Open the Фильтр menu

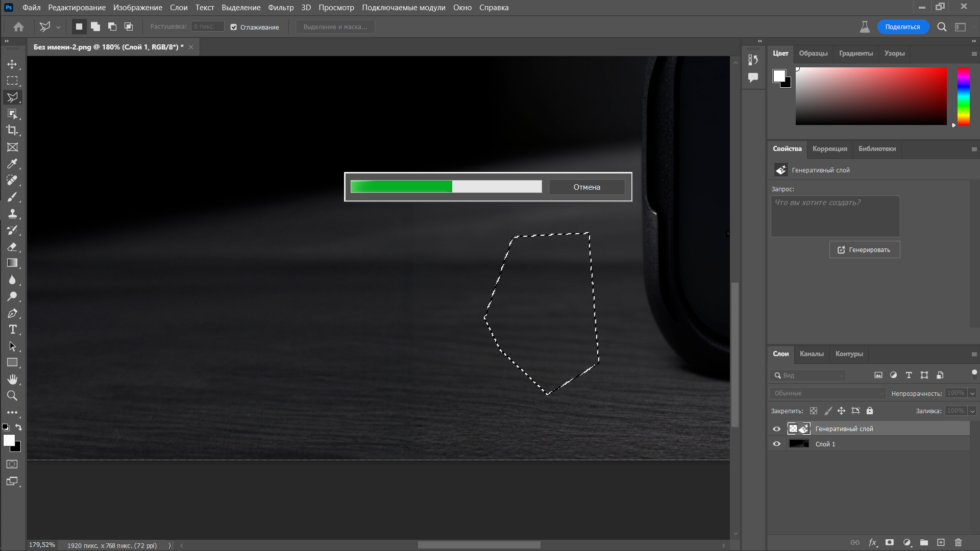[280, 8]
